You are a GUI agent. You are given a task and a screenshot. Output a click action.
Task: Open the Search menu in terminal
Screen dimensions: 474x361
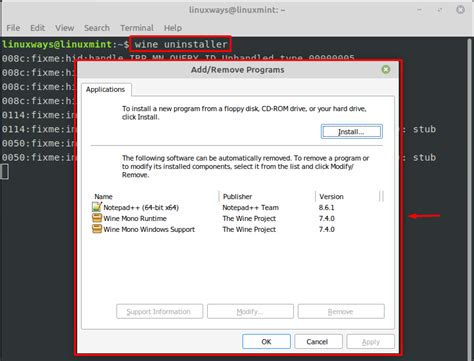[x=97, y=28]
